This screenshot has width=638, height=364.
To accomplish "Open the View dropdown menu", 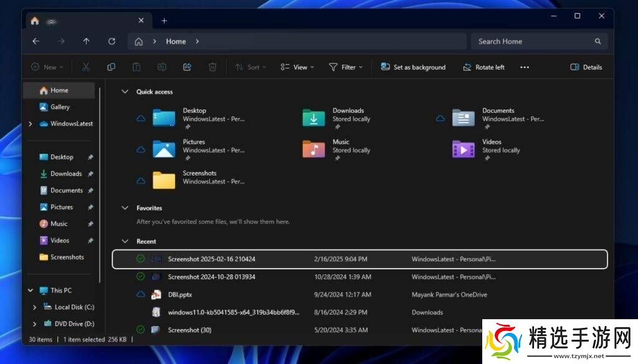I will coord(297,67).
